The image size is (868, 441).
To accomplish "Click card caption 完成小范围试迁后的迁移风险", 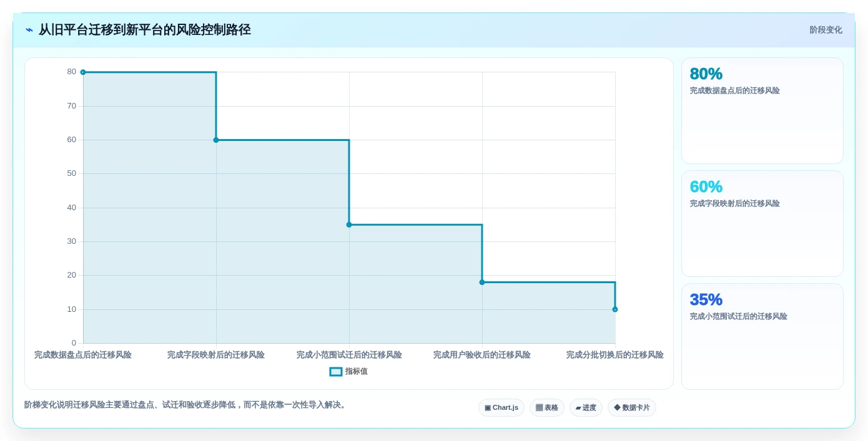I will (739, 317).
